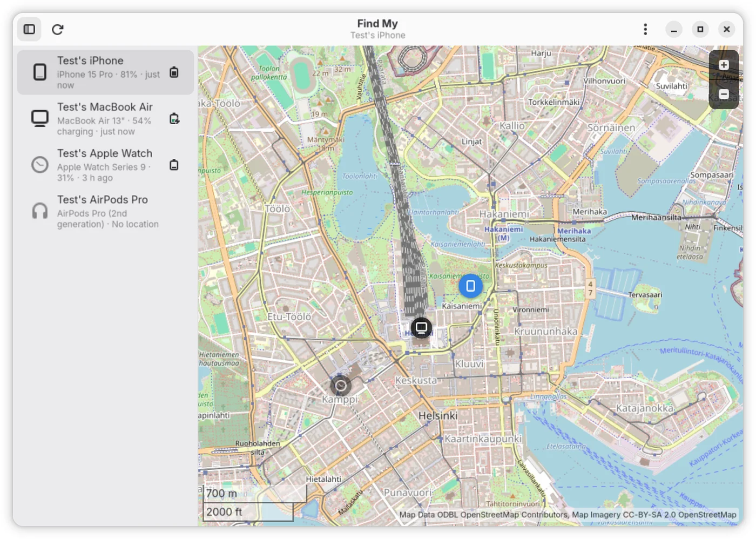
Task: Click the 'Katajanokka' label on map
Action: (645, 408)
